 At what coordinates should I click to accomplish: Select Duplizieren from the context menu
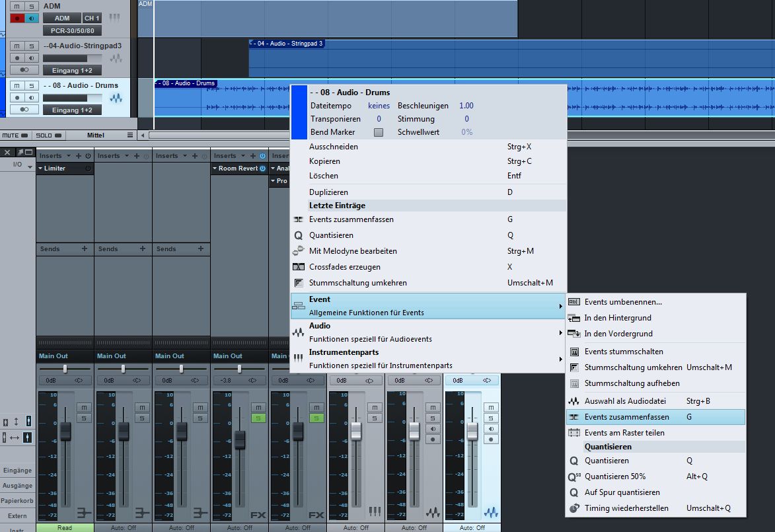(428, 192)
